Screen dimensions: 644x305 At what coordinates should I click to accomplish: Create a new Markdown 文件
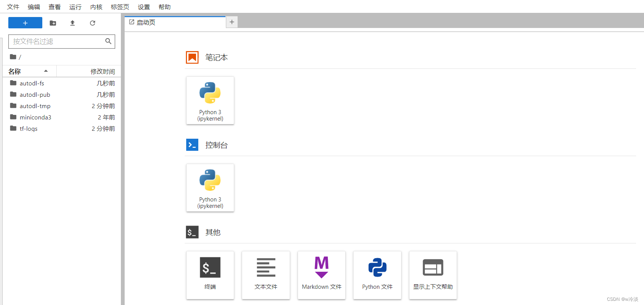tap(321, 275)
